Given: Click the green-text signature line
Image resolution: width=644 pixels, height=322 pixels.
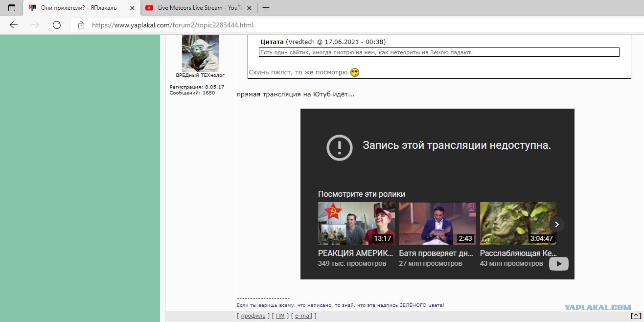Looking at the screenshot, I should pos(341,305).
